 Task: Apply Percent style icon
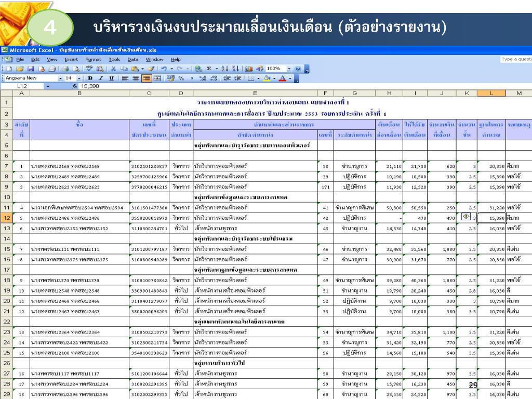[x=181, y=78]
